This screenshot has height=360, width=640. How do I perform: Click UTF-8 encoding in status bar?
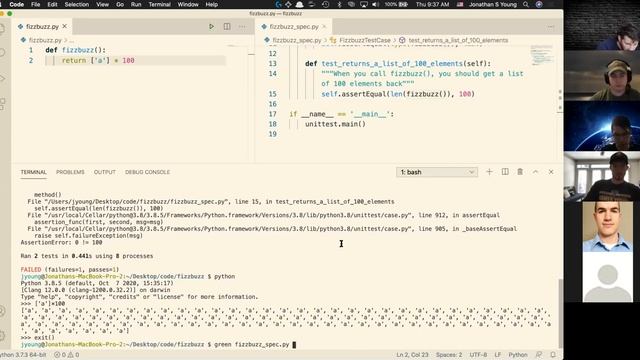[x=478, y=355]
